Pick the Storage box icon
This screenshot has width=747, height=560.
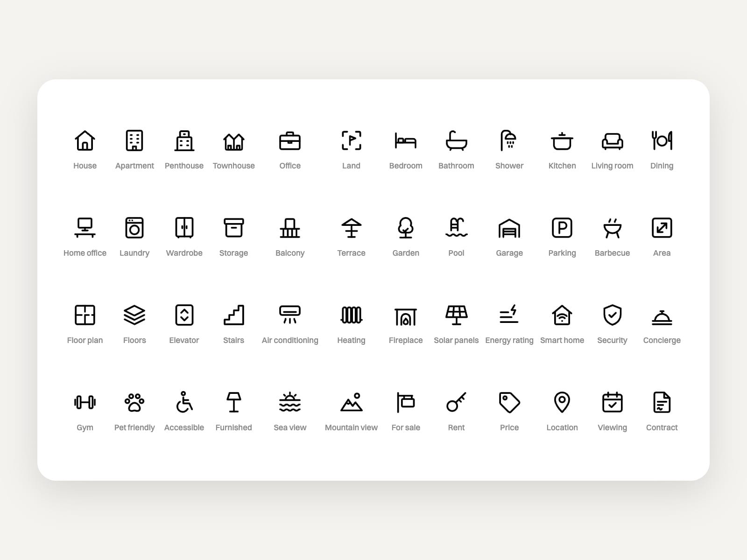(x=234, y=228)
